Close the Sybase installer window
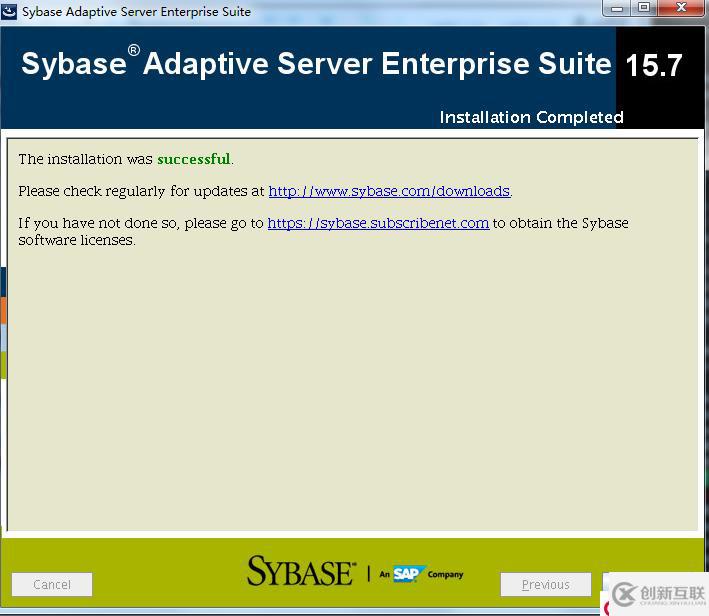The width and height of the screenshot is (709, 616). pos(681,7)
